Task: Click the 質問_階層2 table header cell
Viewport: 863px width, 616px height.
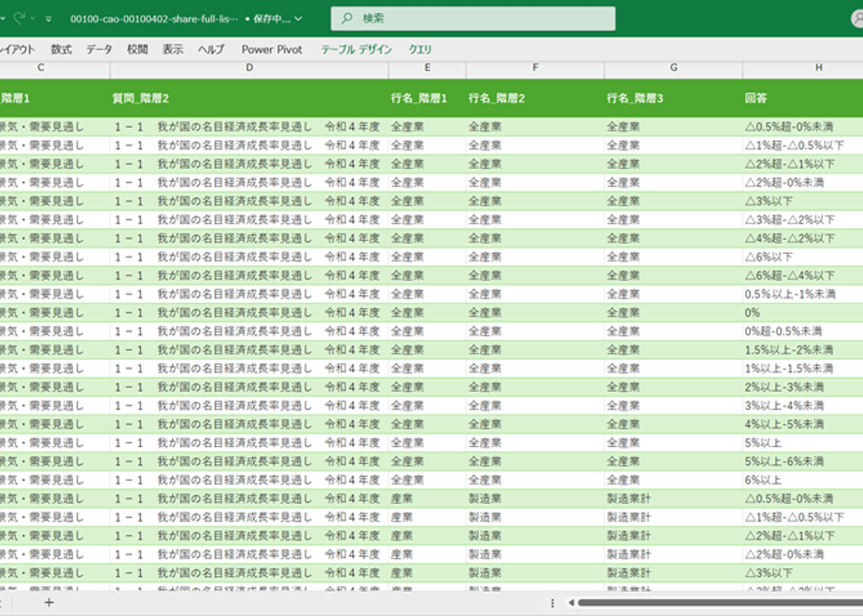Action: pos(249,98)
